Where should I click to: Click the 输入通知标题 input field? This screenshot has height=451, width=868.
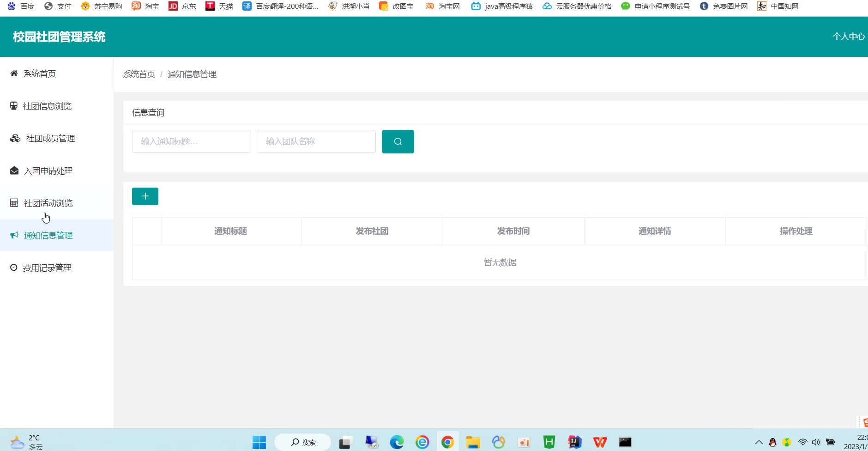(x=191, y=141)
